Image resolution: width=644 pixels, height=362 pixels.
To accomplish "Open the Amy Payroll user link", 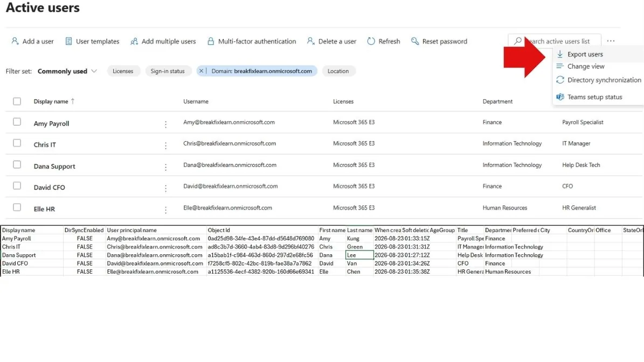I will pyautogui.click(x=51, y=123).
